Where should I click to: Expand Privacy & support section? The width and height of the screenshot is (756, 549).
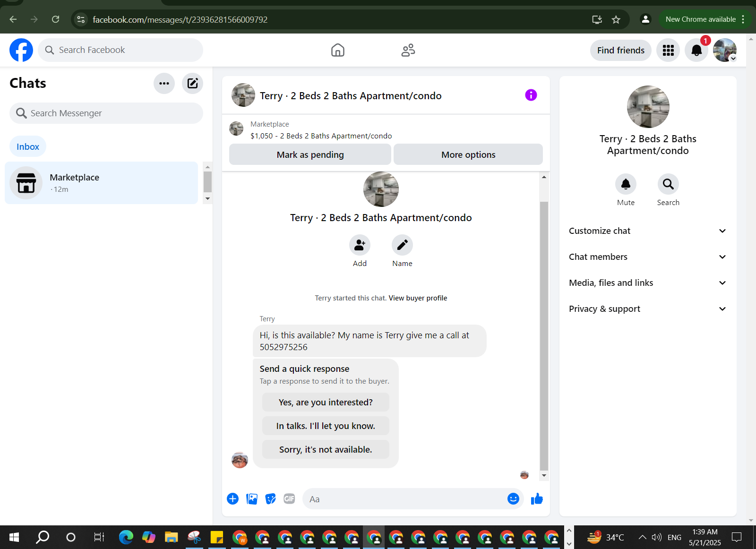point(647,309)
